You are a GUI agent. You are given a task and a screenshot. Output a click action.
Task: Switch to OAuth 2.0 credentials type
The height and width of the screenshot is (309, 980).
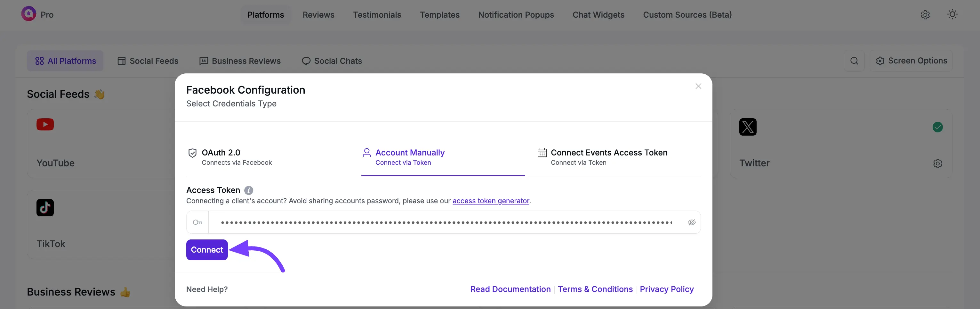[221, 152]
